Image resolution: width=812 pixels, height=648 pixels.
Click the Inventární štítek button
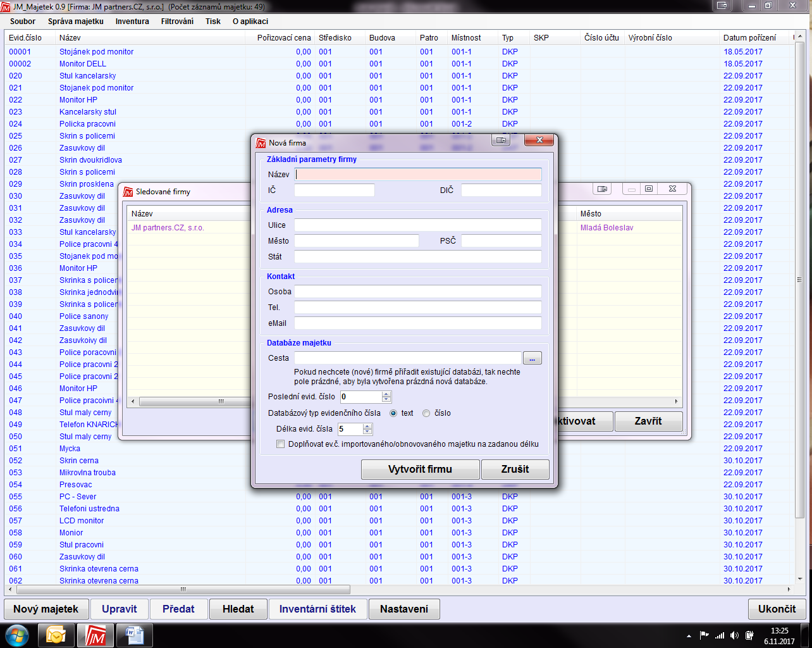pos(317,609)
